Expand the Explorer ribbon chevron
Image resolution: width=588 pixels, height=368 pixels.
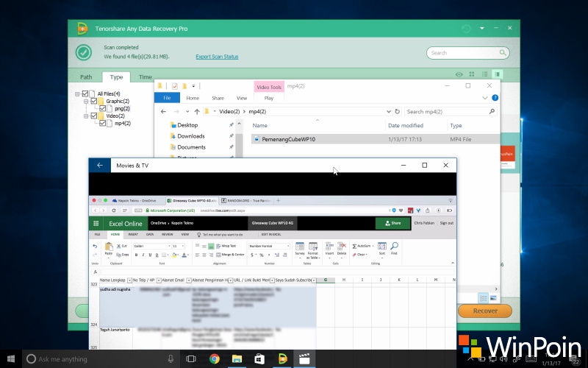(x=484, y=98)
